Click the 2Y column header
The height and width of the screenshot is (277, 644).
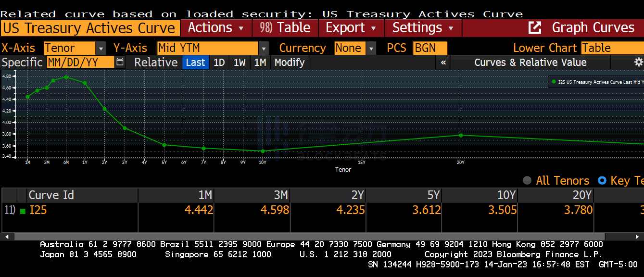click(328, 195)
